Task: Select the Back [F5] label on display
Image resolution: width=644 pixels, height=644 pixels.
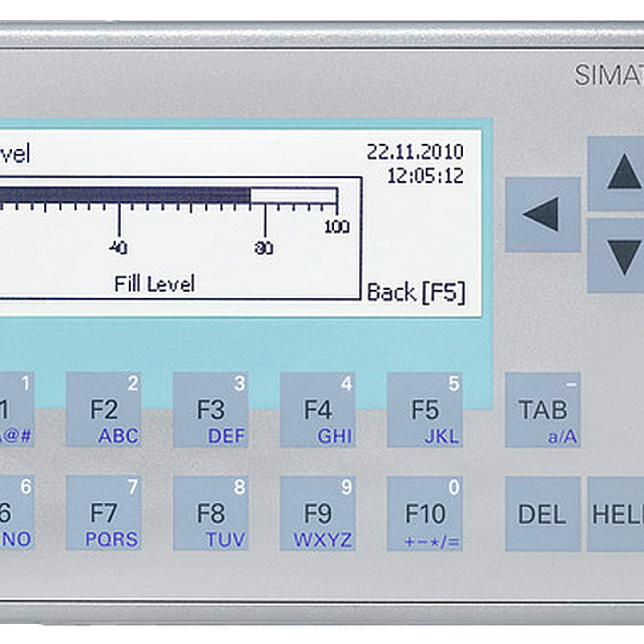Action: (415, 292)
